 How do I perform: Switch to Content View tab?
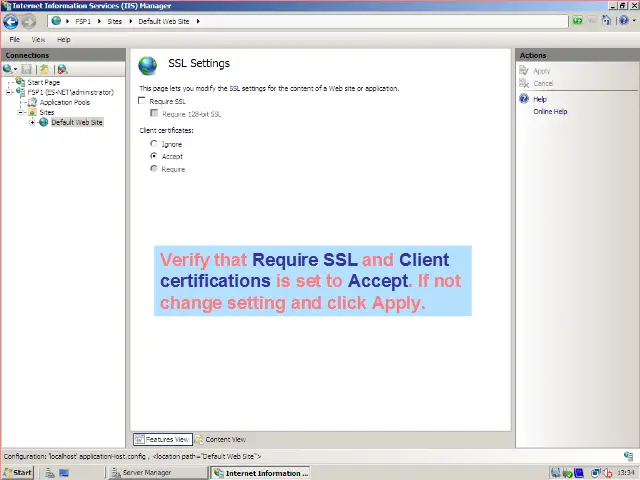221,440
